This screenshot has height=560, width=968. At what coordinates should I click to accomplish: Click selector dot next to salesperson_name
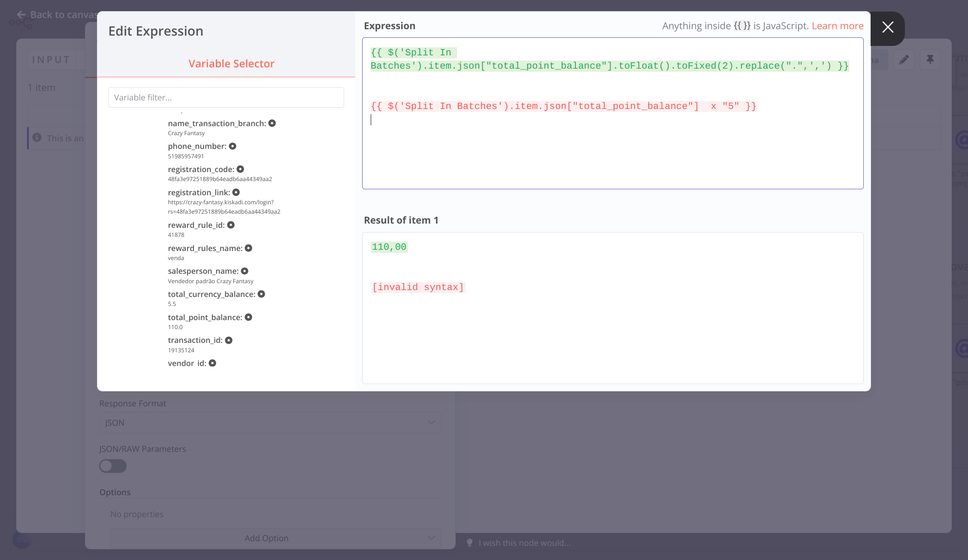pyautogui.click(x=245, y=271)
